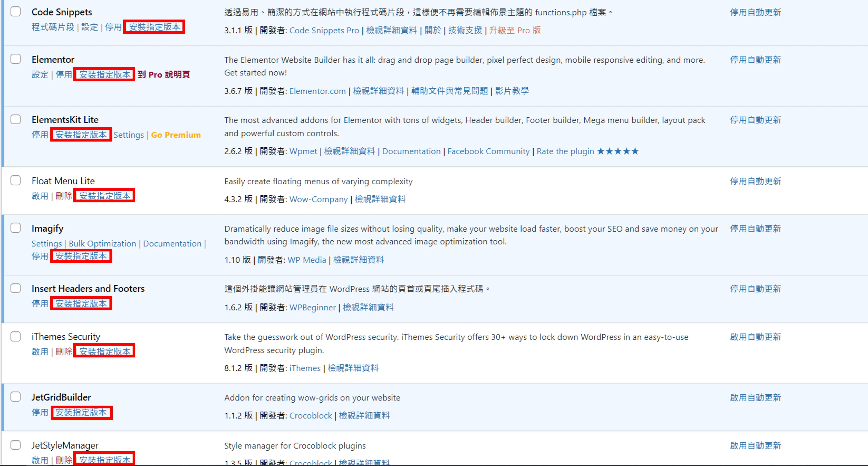The width and height of the screenshot is (868, 466).
Task: Open 設定 link under Code Snippets
Action: tap(90, 27)
